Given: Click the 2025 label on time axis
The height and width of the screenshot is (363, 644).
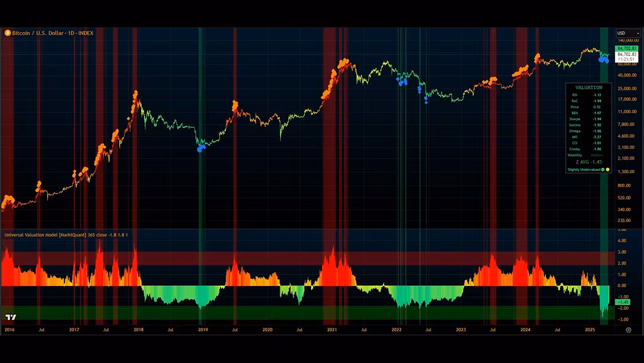Looking at the screenshot, I should point(590,330).
